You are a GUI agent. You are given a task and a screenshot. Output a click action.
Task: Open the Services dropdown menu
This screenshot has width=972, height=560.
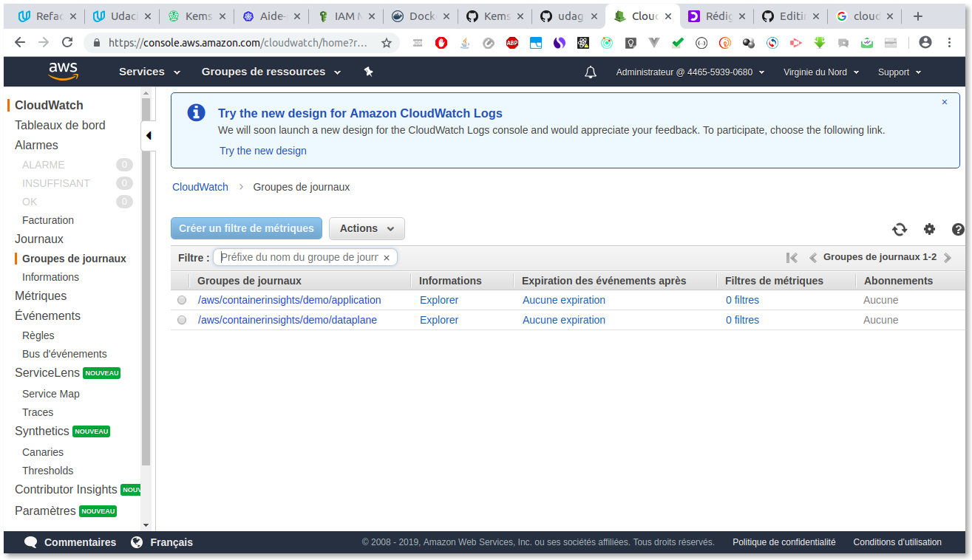click(x=149, y=72)
